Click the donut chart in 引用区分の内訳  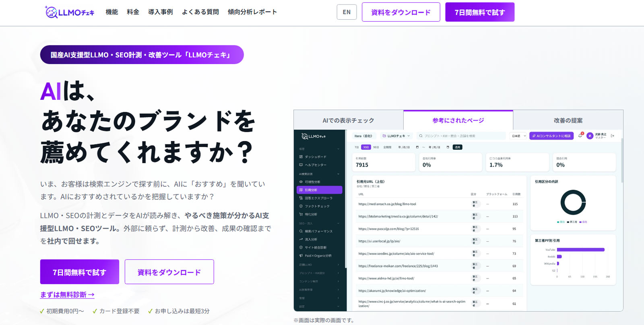pos(573,202)
